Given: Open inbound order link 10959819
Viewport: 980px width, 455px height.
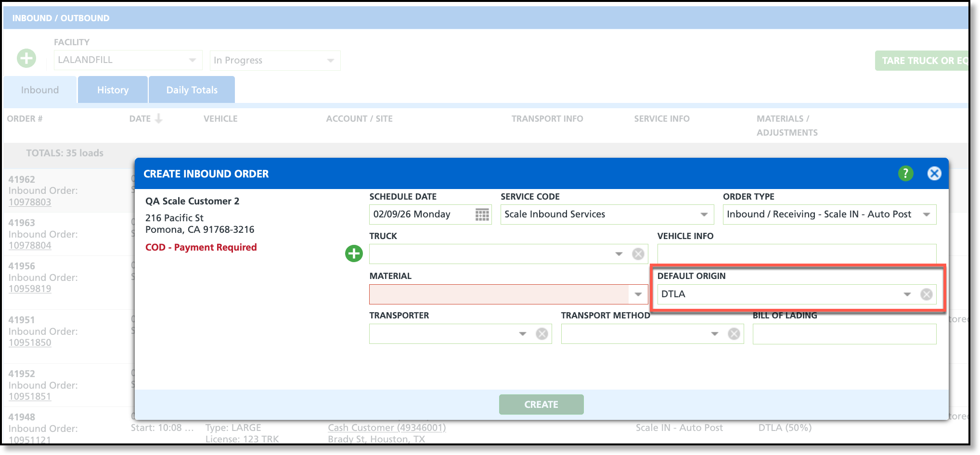Looking at the screenshot, I should pos(30,289).
